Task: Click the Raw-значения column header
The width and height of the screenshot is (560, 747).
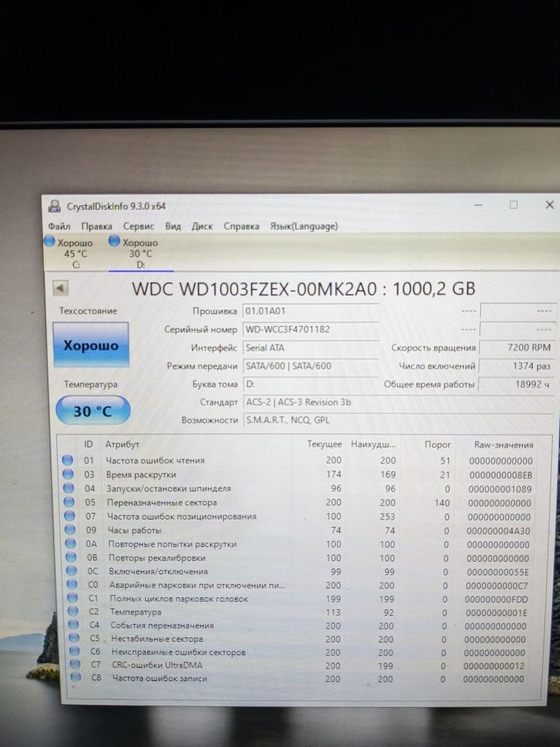Action: click(x=504, y=445)
